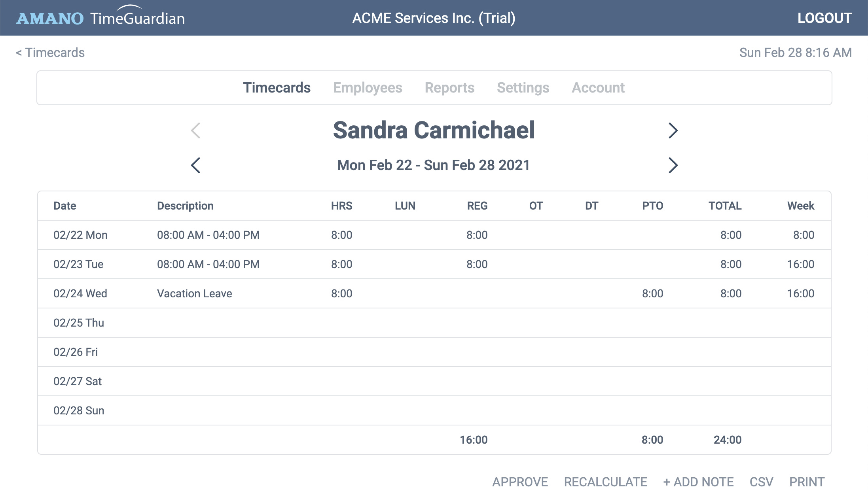Click Monday's Week value 8:00
Viewport: 868px width, 499px height.
[x=804, y=235]
